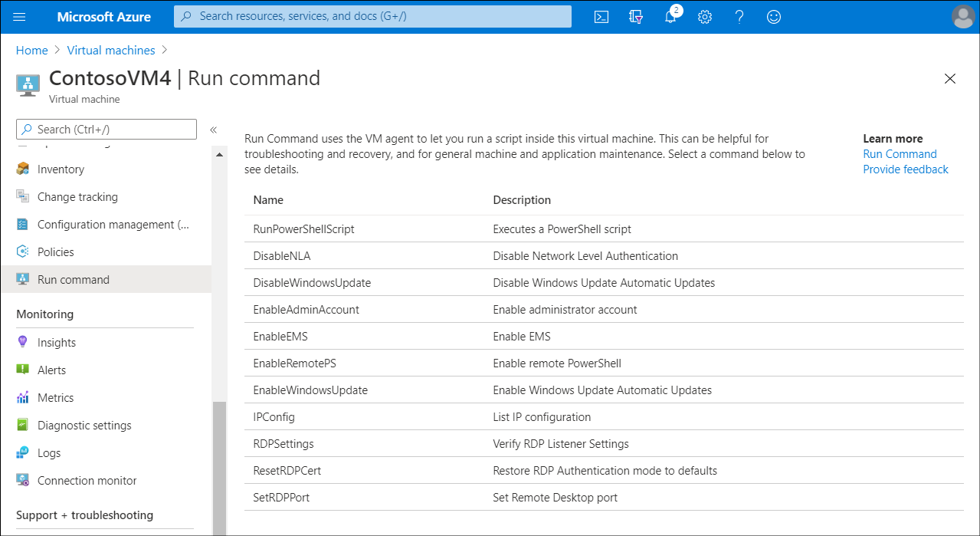Click the search magnifier in the sidebar box
Image resolution: width=980 pixels, height=536 pixels.
(28, 130)
